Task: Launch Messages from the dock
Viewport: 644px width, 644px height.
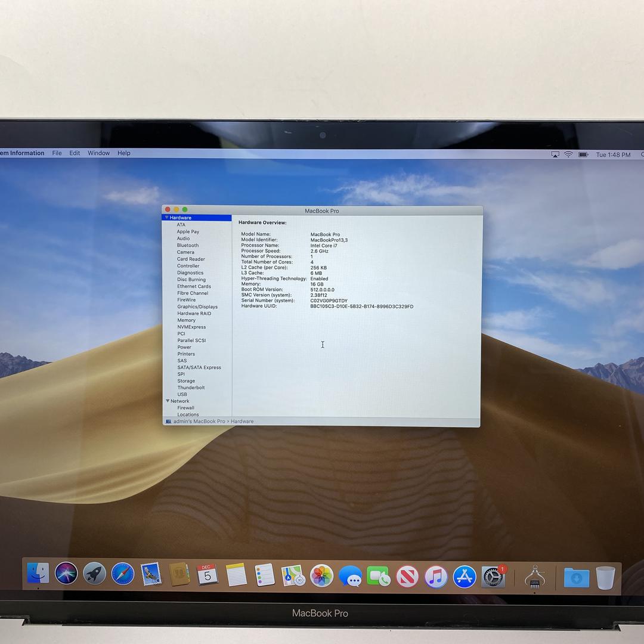Action: 350,577
